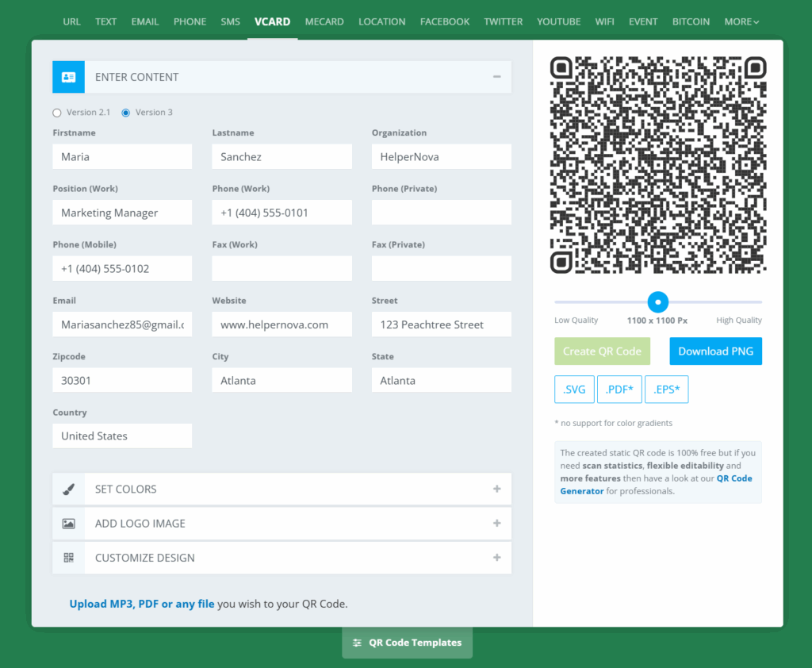
Task: Click the QR quality slider handle
Action: click(x=658, y=302)
